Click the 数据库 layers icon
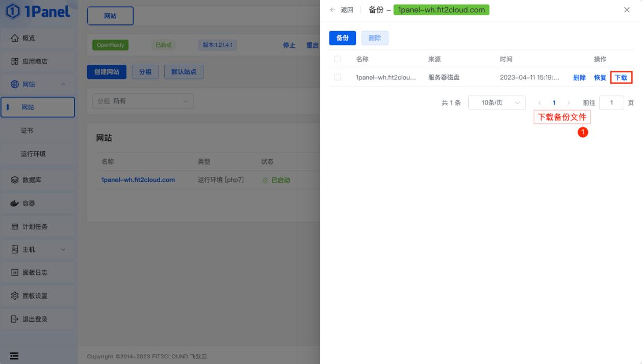 tap(15, 180)
